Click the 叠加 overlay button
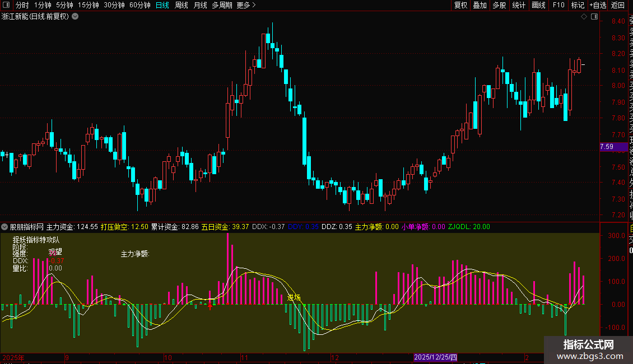 pyautogui.click(x=480, y=5)
